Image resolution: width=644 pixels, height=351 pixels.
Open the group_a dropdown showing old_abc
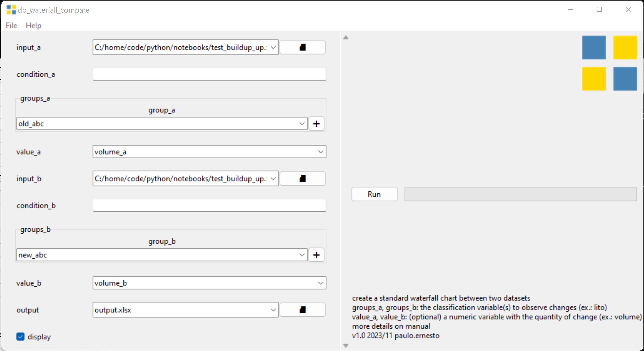coord(302,124)
